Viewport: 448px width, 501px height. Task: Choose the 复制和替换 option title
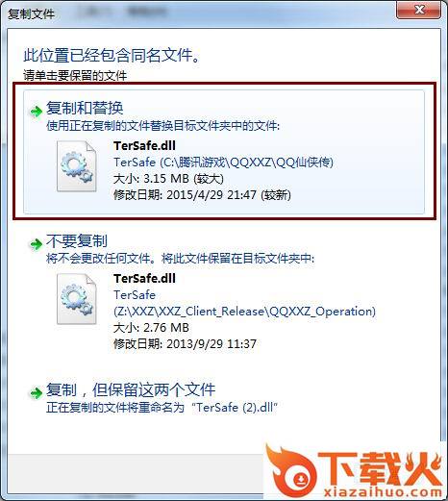85,108
